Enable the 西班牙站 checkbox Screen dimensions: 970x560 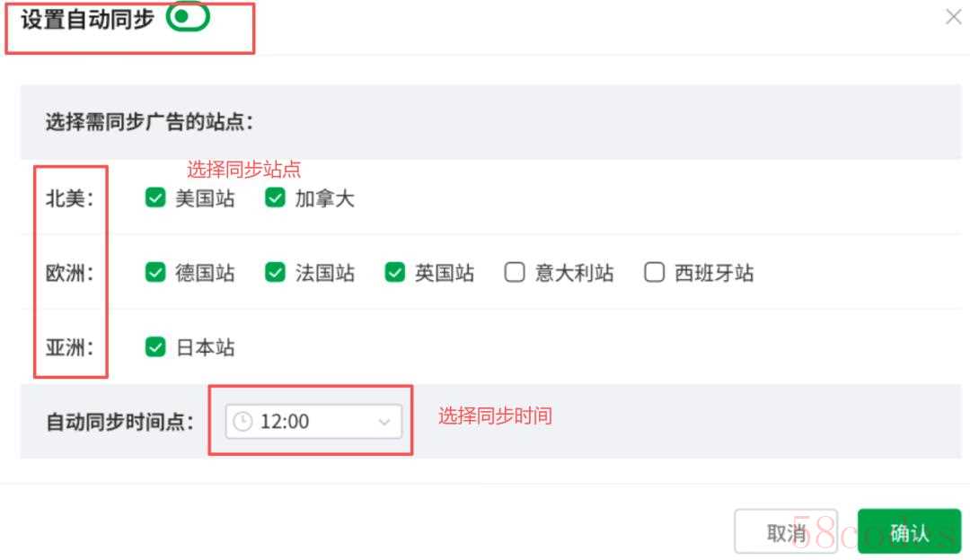(x=654, y=273)
